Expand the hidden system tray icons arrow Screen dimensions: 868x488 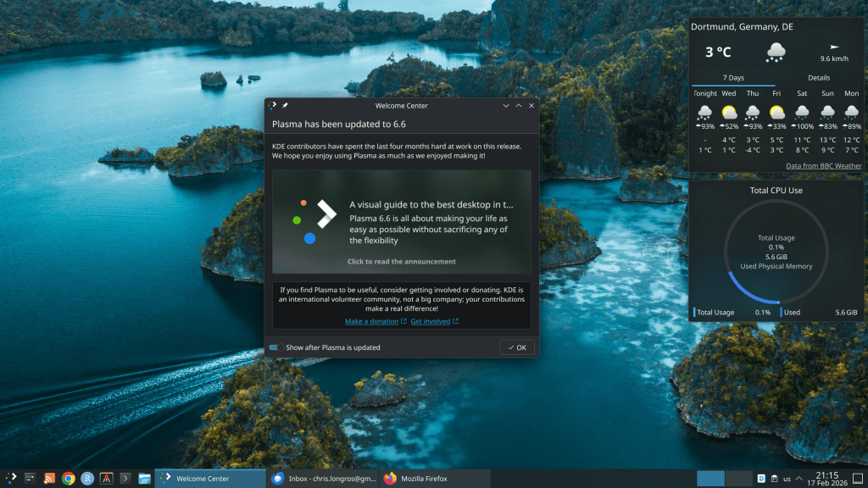click(799, 479)
